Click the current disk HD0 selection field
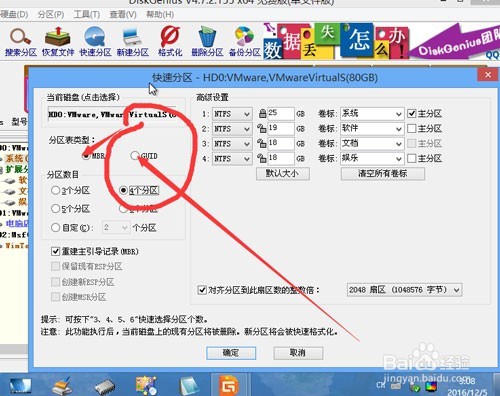 point(112,115)
